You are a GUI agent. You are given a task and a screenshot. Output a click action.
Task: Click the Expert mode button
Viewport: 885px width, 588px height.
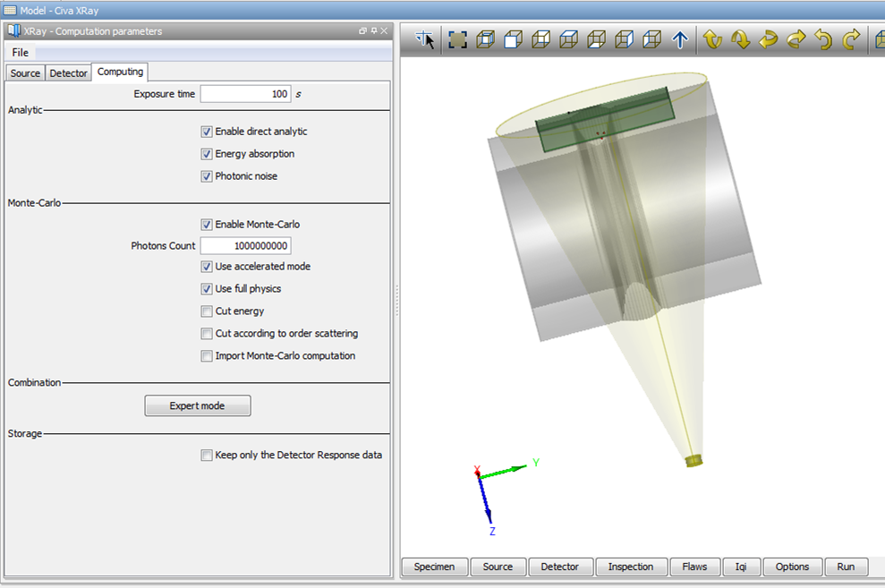click(198, 405)
